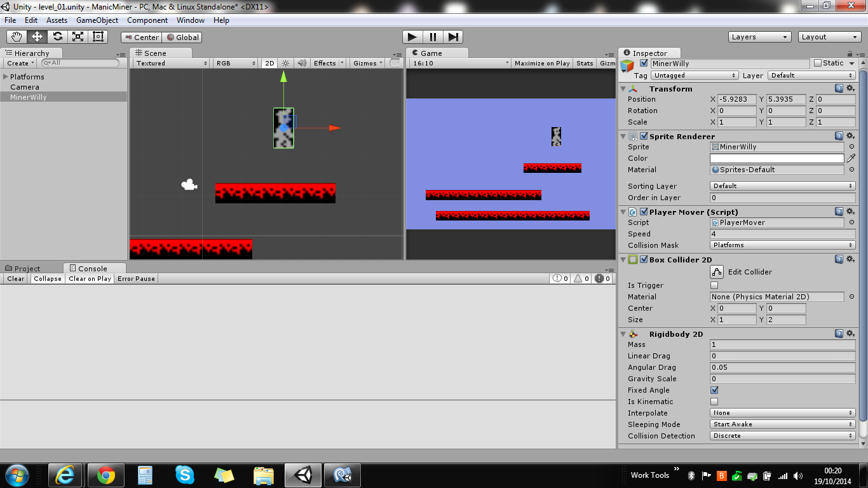Open the Sorting Layer dropdown
The height and width of the screenshot is (488, 868).
click(x=782, y=186)
